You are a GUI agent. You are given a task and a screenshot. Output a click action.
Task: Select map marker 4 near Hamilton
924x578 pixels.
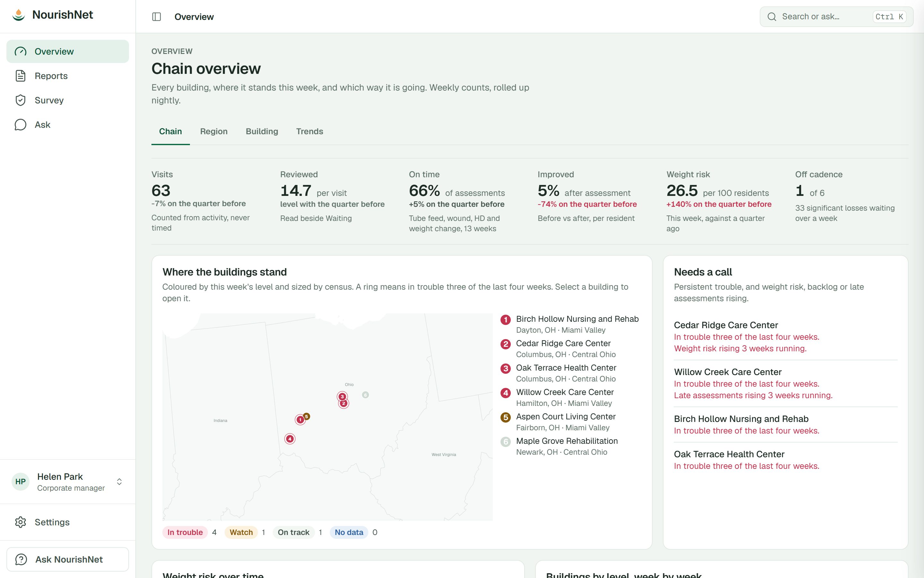pos(290,438)
